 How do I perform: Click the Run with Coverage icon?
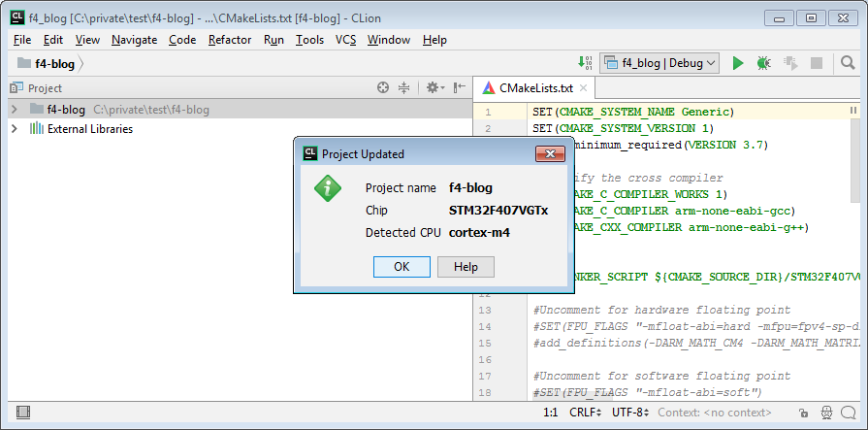pyautogui.click(x=790, y=63)
